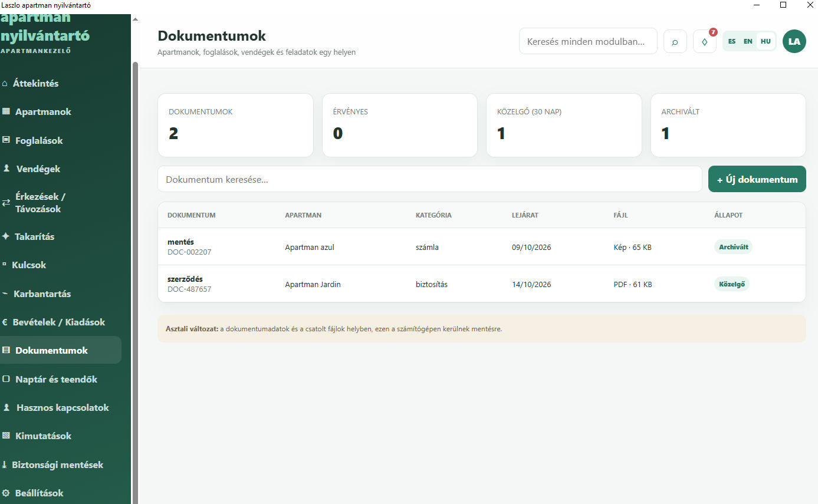The image size is (818, 504).
Task: Click the download icon beside Biztonsági mentések
Action: pos(5,465)
